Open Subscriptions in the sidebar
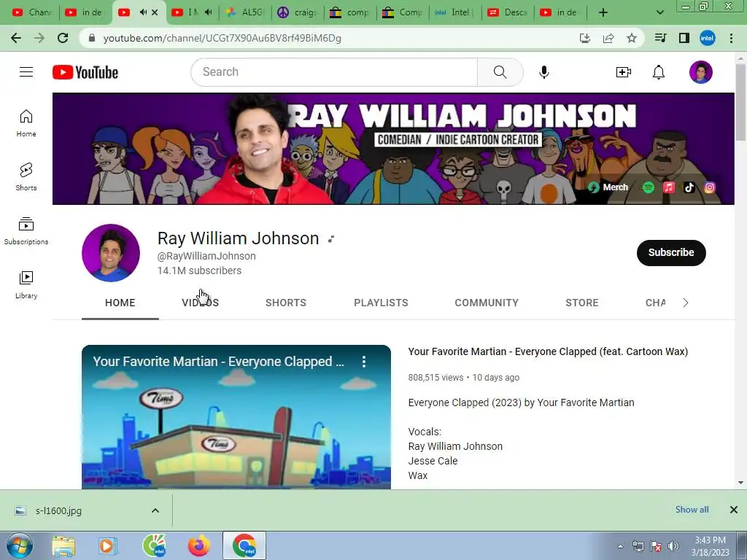 [26, 231]
